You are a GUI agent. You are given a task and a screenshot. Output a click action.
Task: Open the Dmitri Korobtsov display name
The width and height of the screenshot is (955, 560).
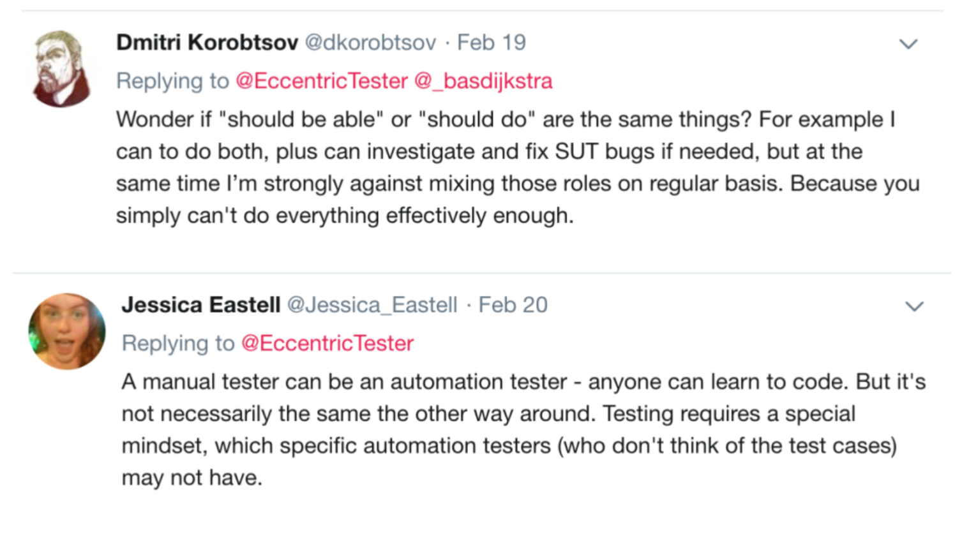coord(207,43)
